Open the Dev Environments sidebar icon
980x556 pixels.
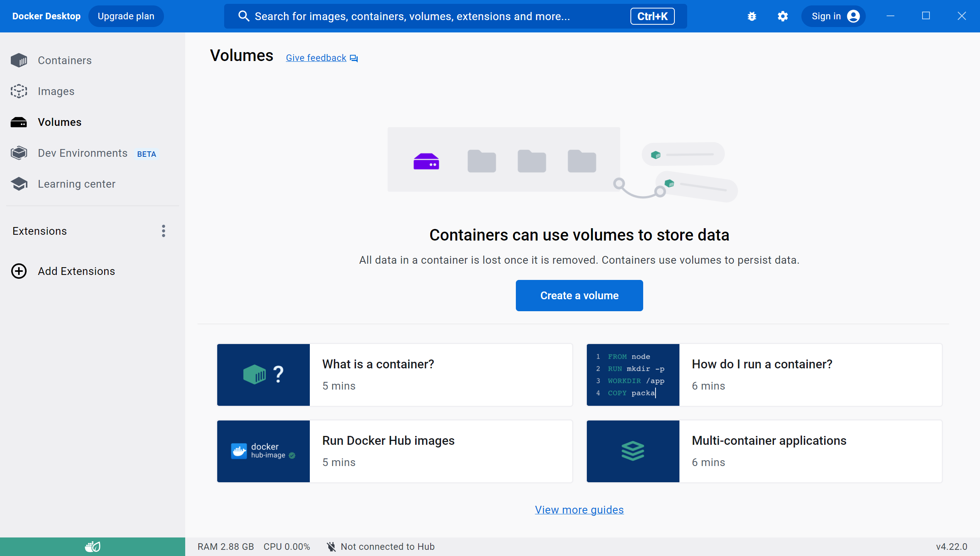(x=19, y=153)
